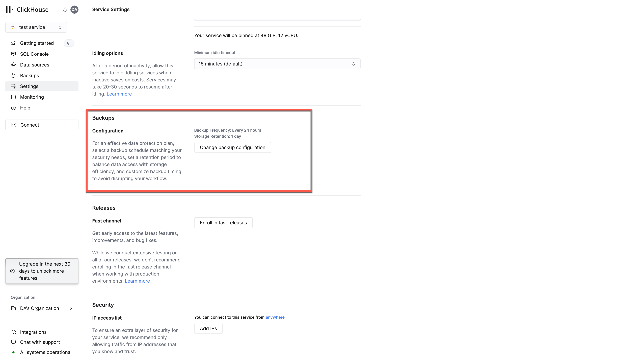Open Getting Started section

[37, 43]
